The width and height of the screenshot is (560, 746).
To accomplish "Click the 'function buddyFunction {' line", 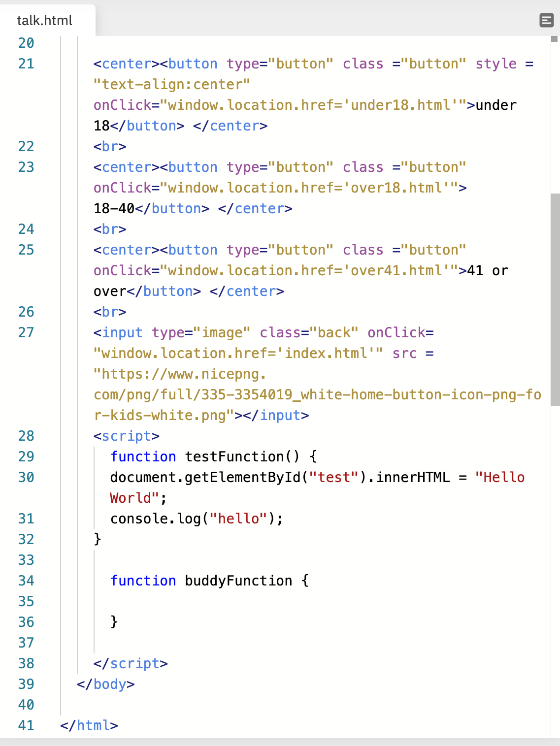I will pos(209,581).
